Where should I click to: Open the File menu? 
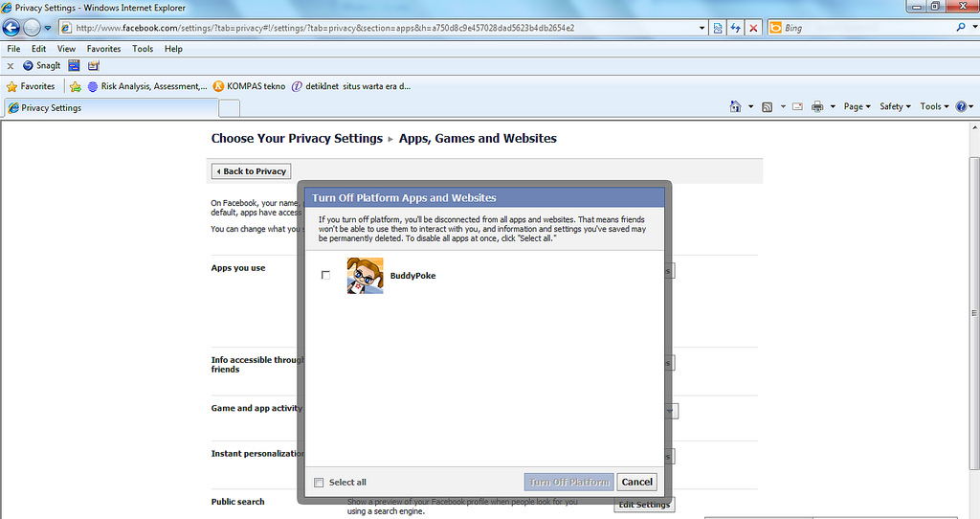point(13,48)
